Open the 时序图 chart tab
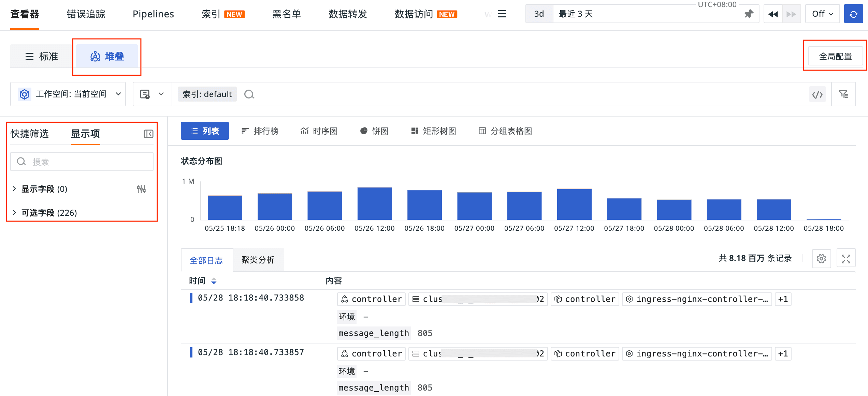 tap(319, 131)
